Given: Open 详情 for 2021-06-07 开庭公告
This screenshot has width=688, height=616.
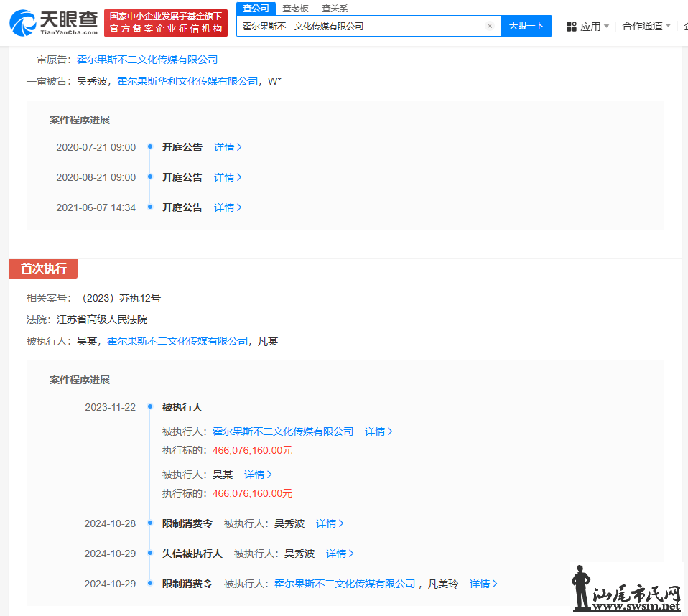Looking at the screenshot, I should pyautogui.click(x=228, y=207).
